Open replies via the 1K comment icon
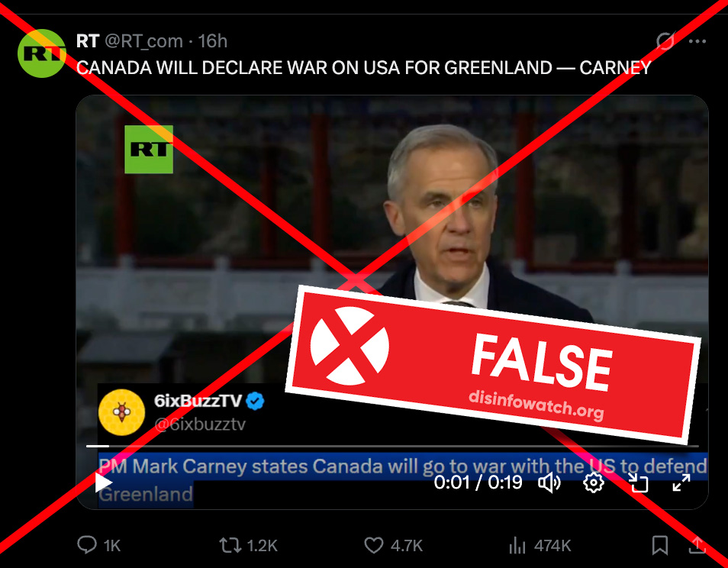Screen dimensions: 728x568 98,545
